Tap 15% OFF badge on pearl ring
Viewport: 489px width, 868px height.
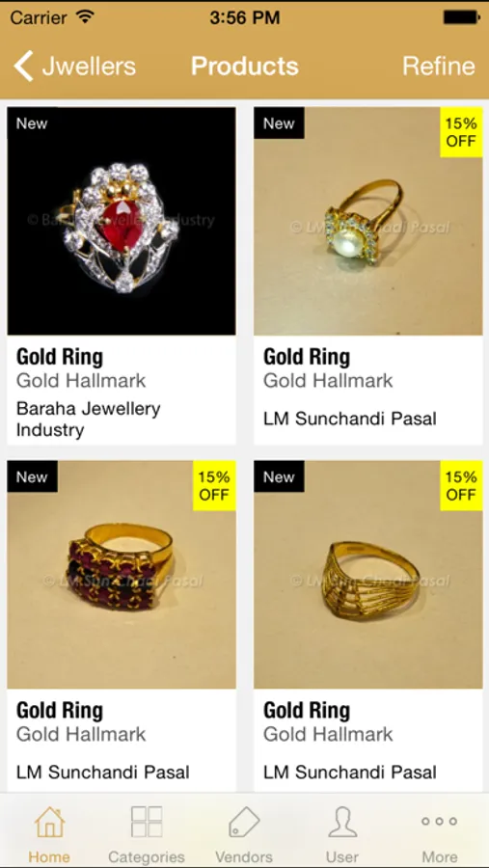pyautogui.click(x=461, y=132)
